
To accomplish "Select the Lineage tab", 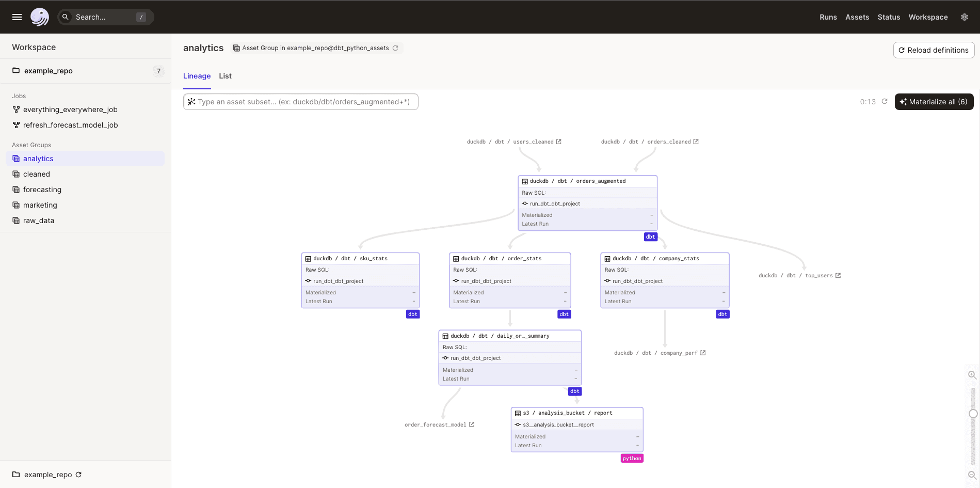I will [x=197, y=76].
